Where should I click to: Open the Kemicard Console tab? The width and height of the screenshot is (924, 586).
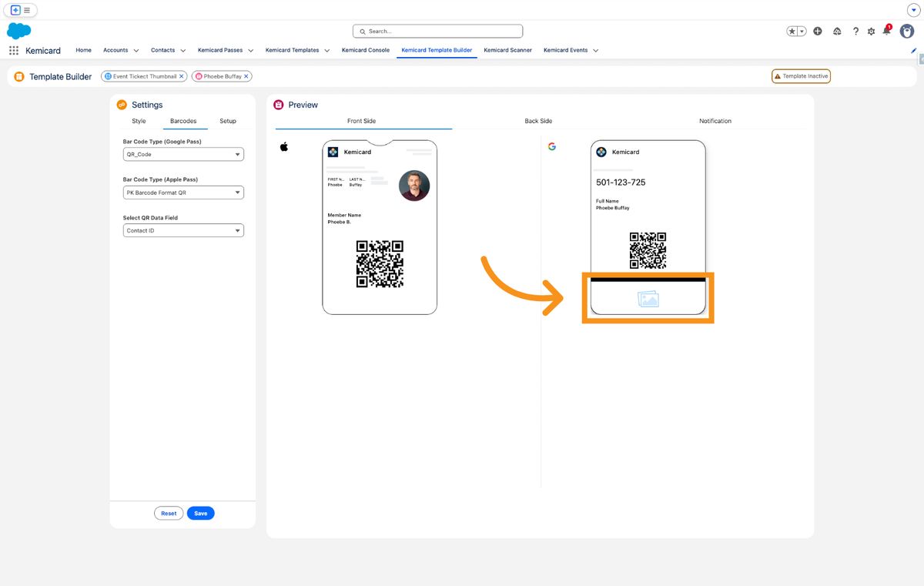366,50
